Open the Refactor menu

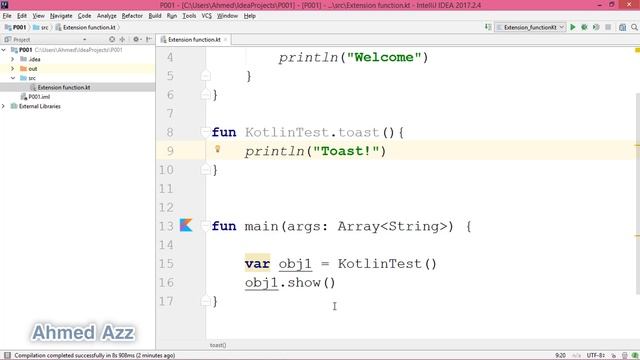click(132, 16)
